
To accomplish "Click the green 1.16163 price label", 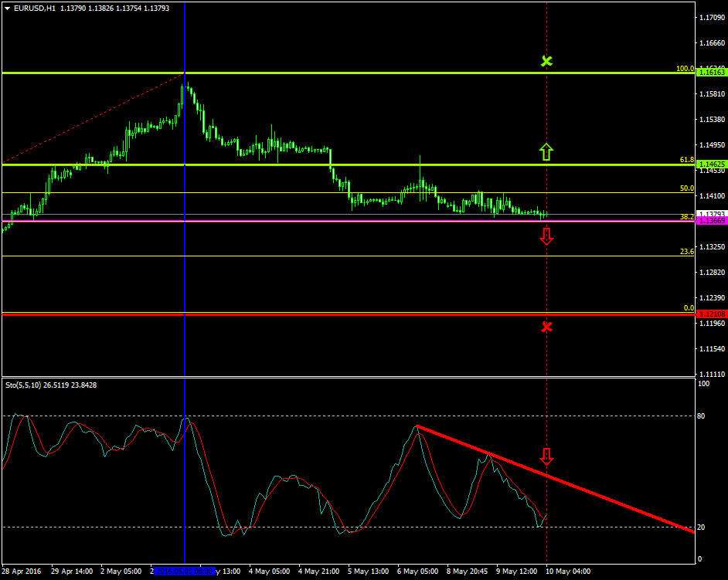I will point(711,72).
